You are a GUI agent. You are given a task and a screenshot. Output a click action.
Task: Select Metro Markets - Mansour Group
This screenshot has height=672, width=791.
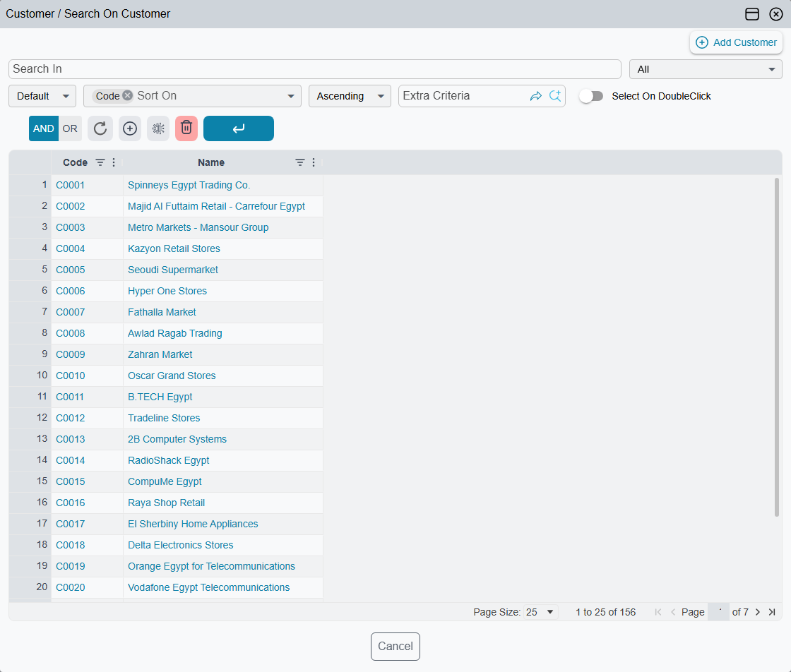(198, 227)
